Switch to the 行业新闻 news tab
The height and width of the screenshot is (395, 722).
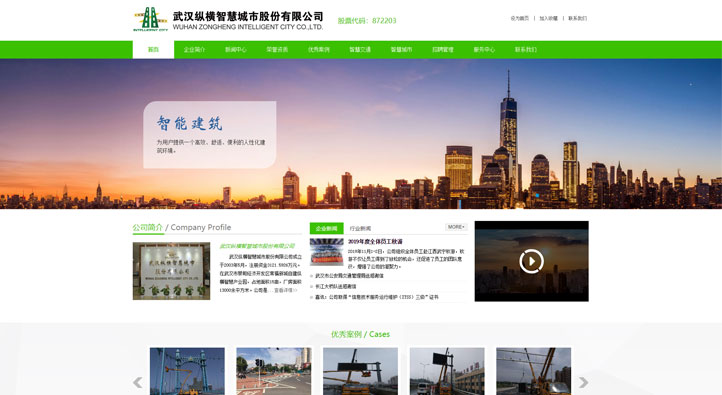360,228
